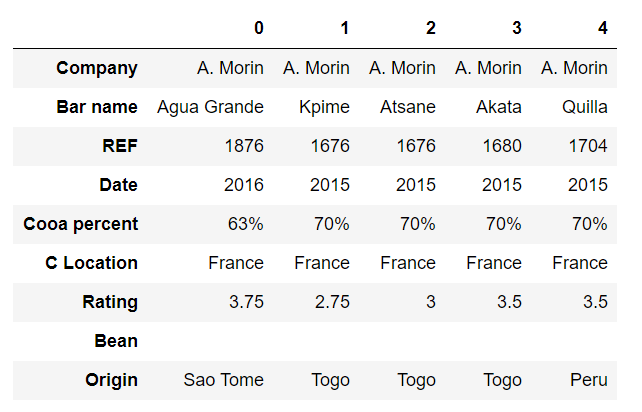Click the column header labeled 0
The image size is (642, 412).
[259, 28]
